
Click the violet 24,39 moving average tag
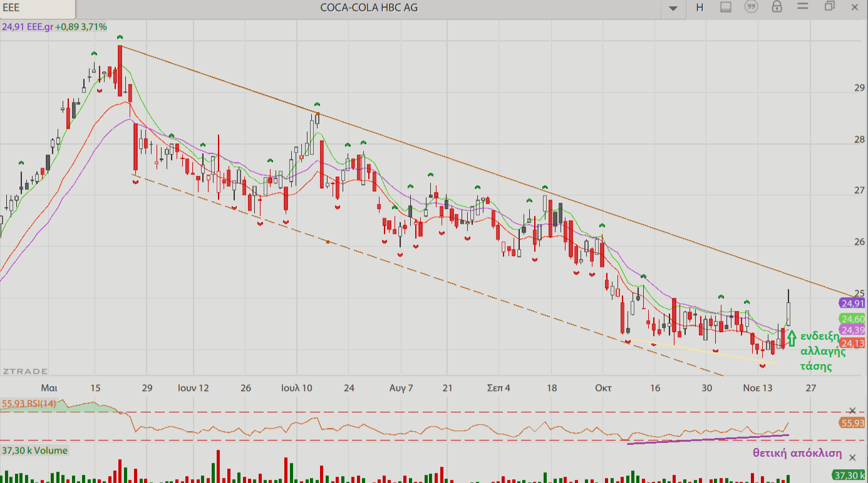[x=852, y=330]
